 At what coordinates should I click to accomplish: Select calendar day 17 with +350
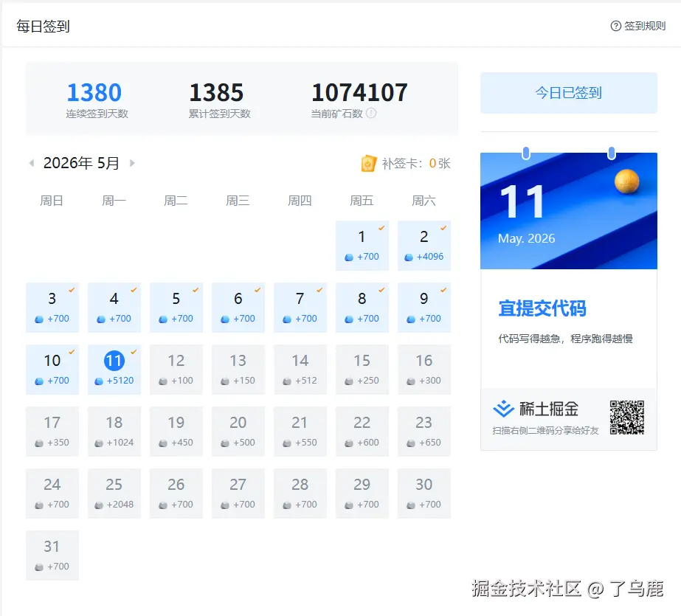click(52, 432)
